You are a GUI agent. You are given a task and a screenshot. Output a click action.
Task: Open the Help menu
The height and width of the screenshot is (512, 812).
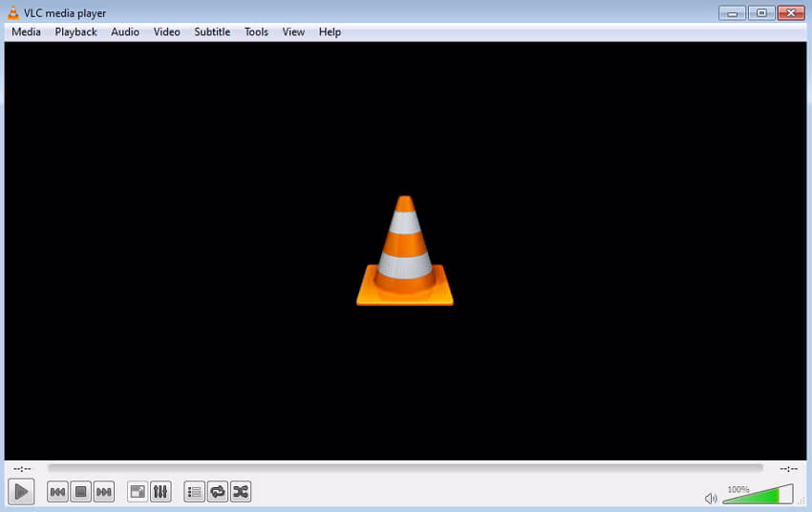pos(330,32)
